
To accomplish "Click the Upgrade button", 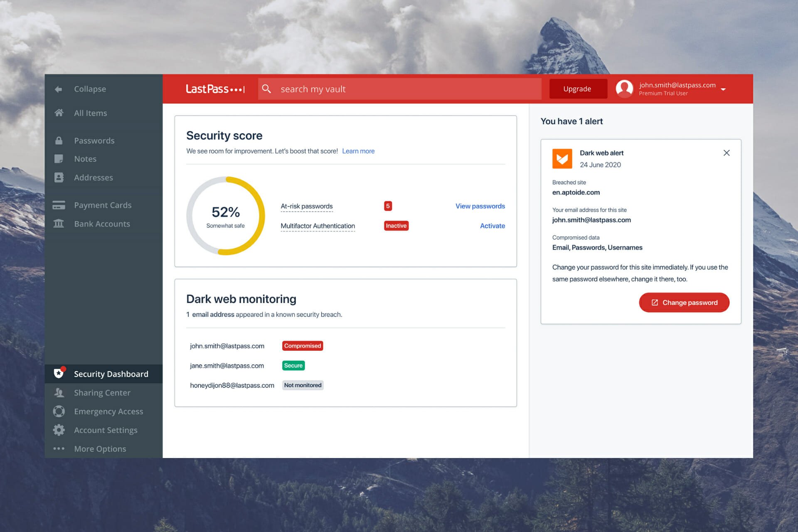I will click(578, 89).
